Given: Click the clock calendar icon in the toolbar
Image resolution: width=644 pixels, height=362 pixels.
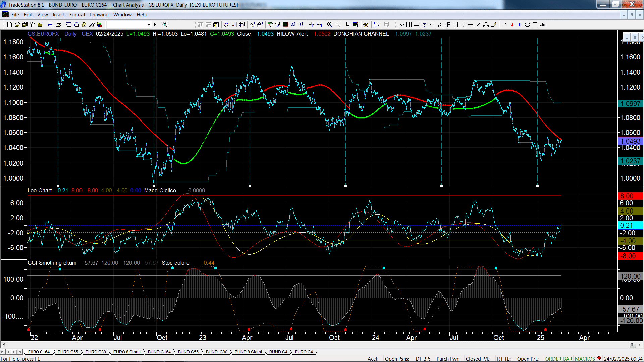Looking at the screenshot, I should click(270, 25).
